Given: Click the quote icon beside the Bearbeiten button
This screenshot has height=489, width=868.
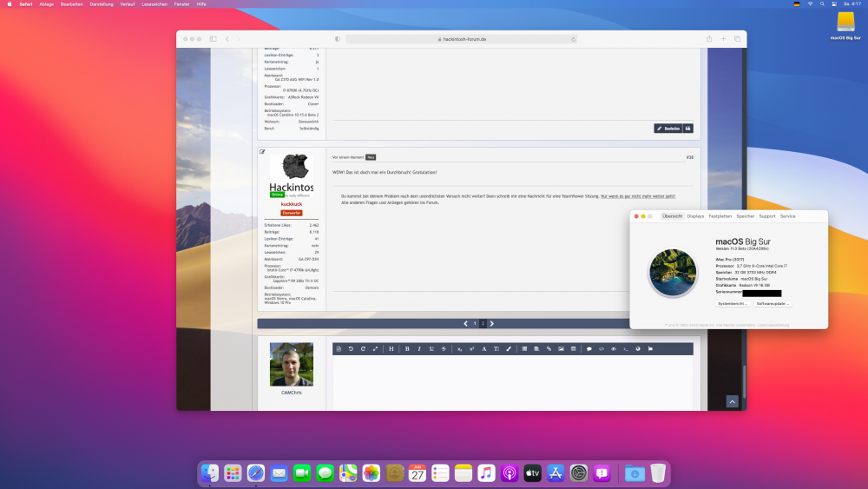Looking at the screenshot, I should [x=688, y=129].
